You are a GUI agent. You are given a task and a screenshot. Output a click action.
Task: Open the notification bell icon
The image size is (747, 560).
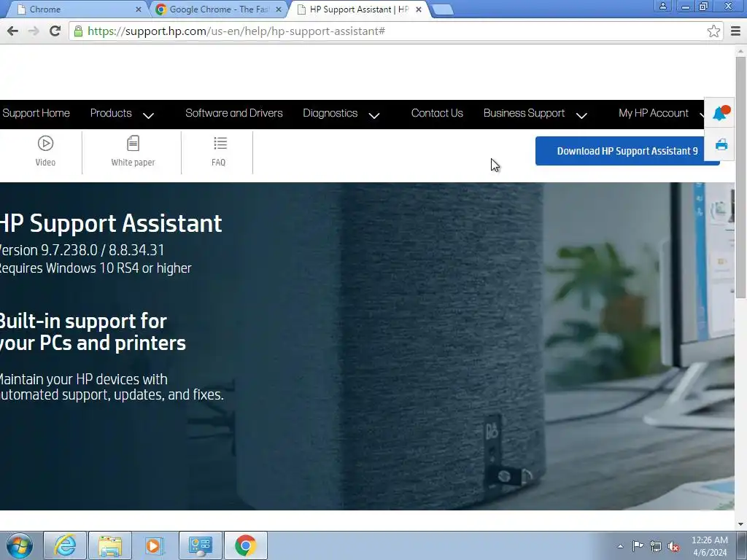(x=721, y=113)
